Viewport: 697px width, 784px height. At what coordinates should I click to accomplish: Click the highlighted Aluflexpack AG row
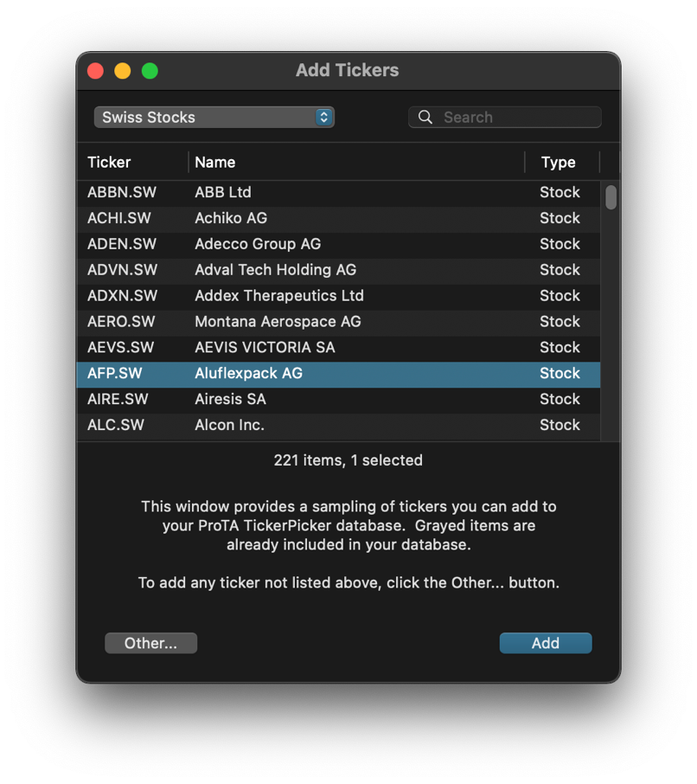click(x=337, y=374)
